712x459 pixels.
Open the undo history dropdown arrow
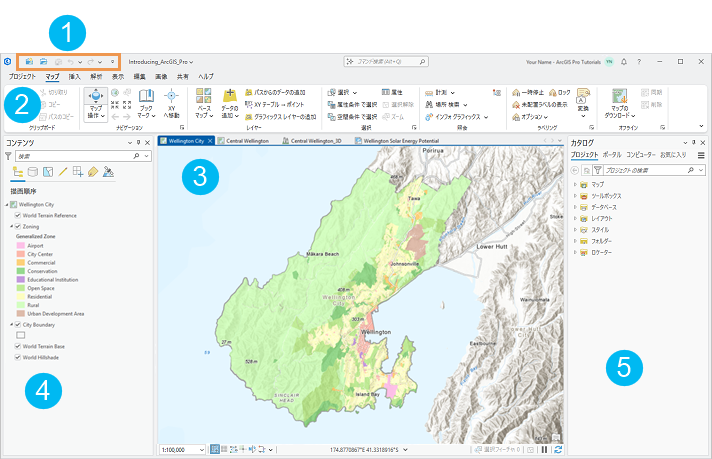[80, 62]
